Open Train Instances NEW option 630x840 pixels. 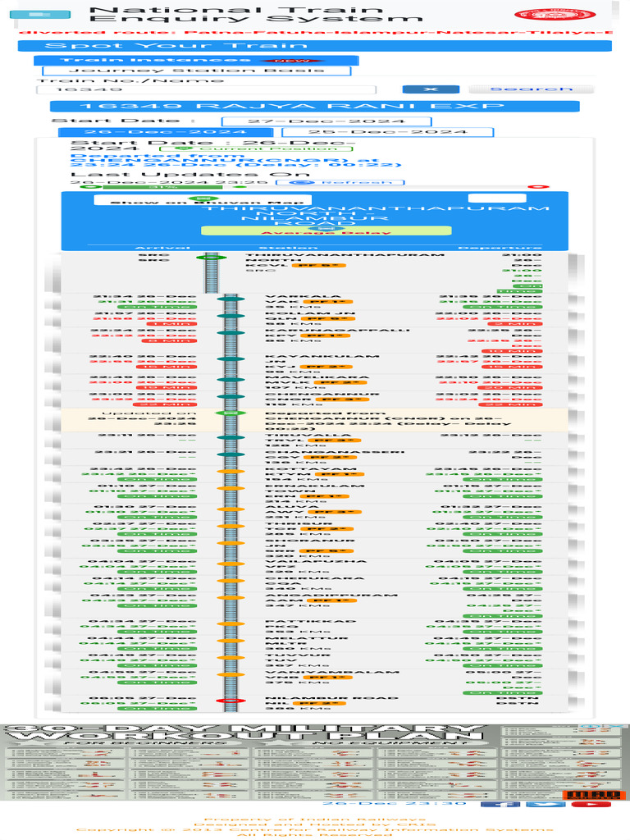pyautogui.click(x=196, y=60)
